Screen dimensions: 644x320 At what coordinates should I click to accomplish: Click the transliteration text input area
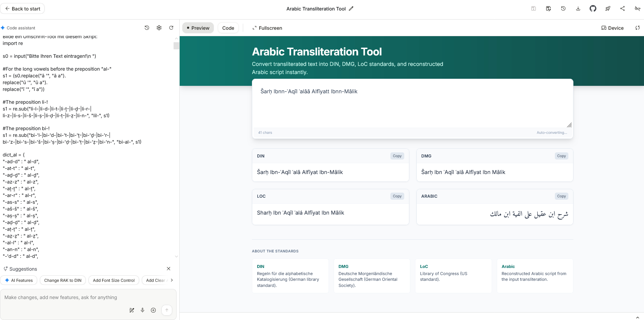click(x=412, y=105)
